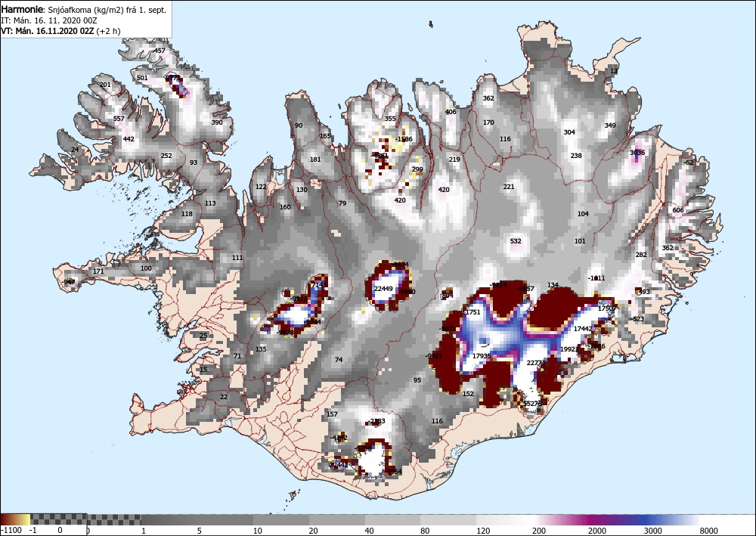The width and height of the screenshot is (756, 536).
Task: Click the map value 221
Action: tap(509, 187)
